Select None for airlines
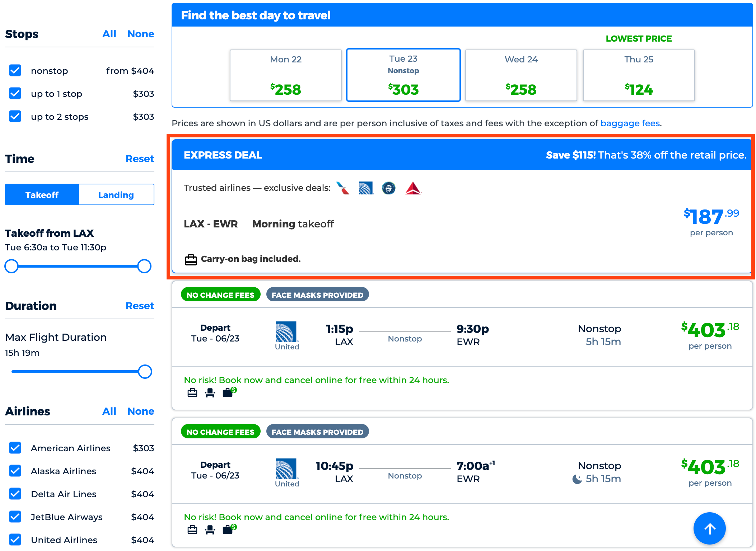 pyautogui.click(x=141, y=411)
